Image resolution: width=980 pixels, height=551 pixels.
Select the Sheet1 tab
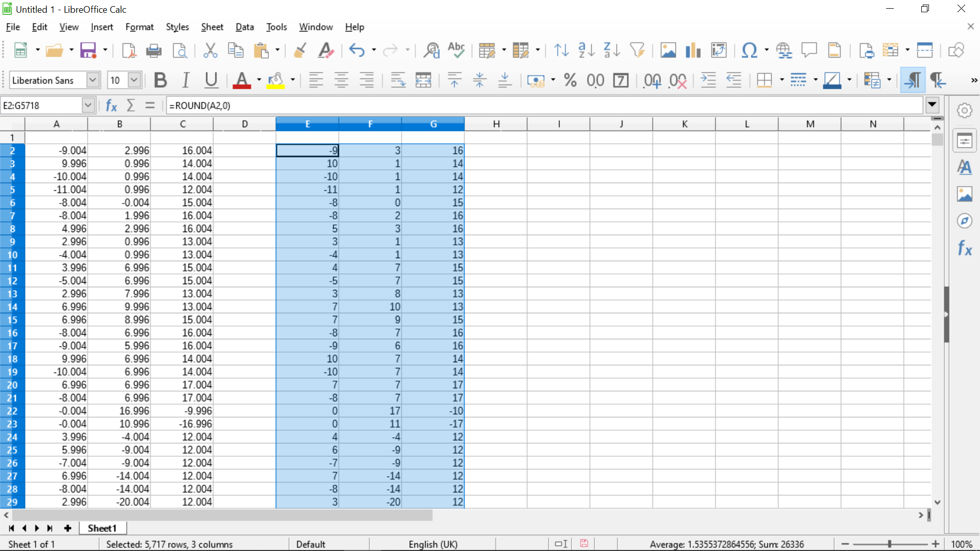(102, 528)
